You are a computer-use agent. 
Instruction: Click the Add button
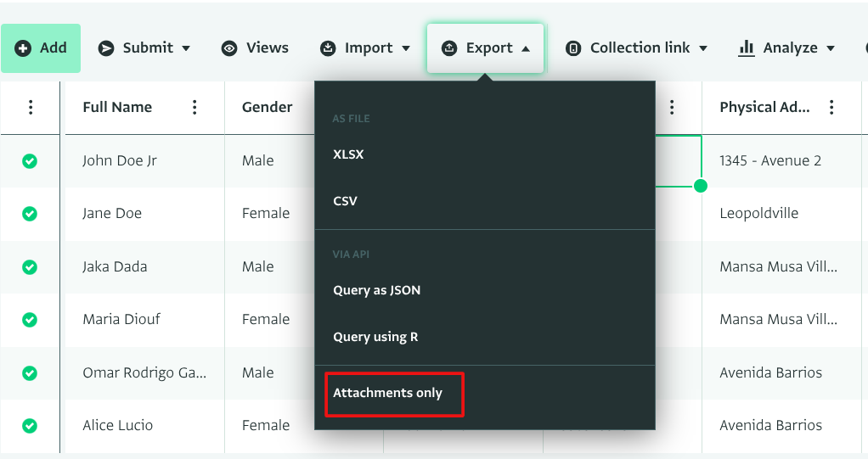[41, 48]
